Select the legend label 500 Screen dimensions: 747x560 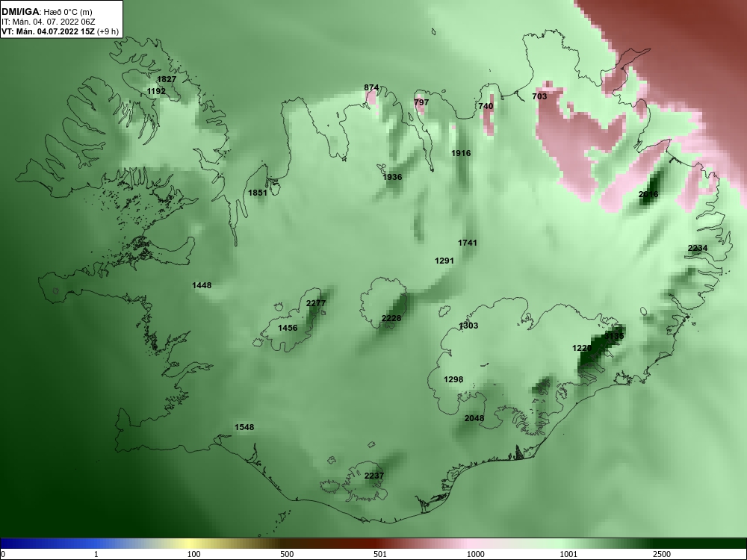[287, 554]
